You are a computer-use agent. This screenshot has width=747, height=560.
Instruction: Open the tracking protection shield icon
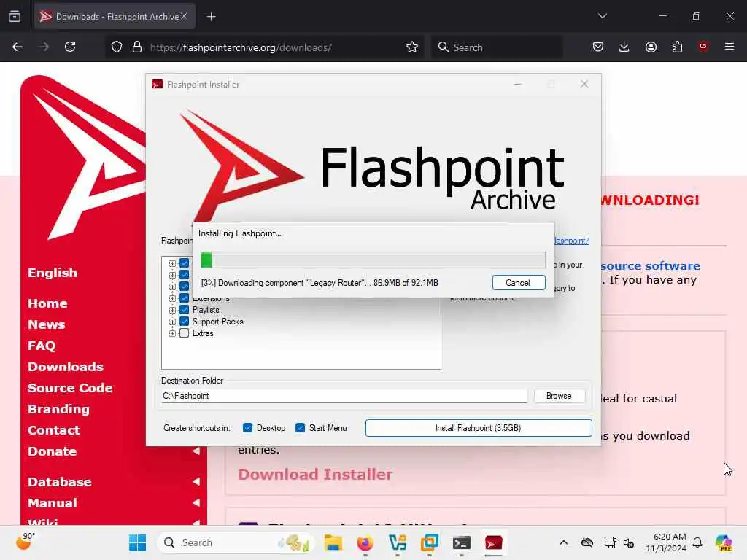(117, 47)
